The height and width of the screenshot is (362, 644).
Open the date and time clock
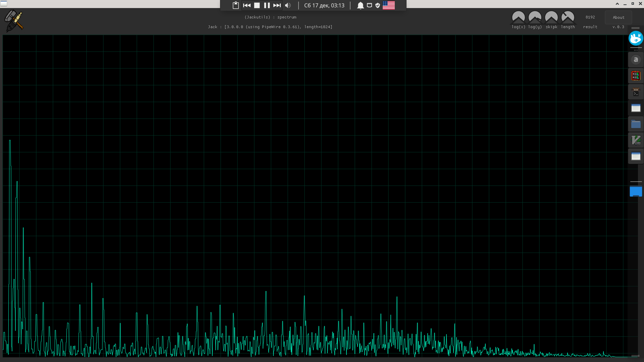point(324,5)
